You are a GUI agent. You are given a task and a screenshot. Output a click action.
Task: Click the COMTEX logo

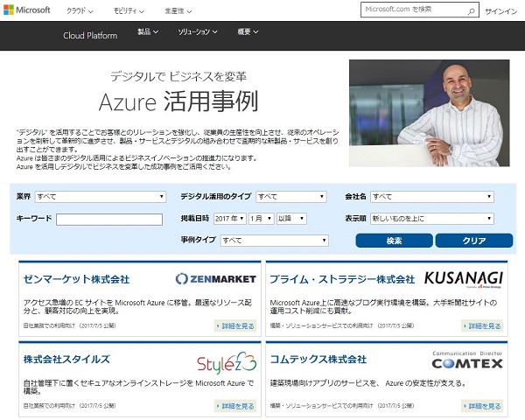pos(467,360)
